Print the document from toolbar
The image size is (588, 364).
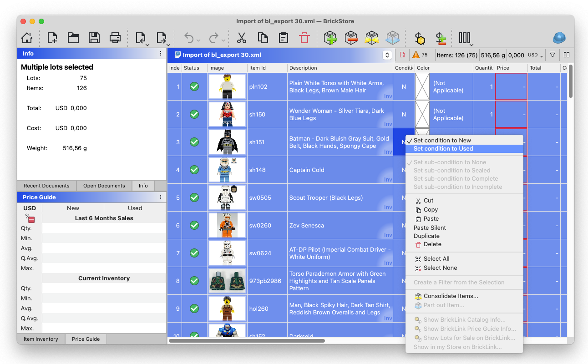[115, 38]
